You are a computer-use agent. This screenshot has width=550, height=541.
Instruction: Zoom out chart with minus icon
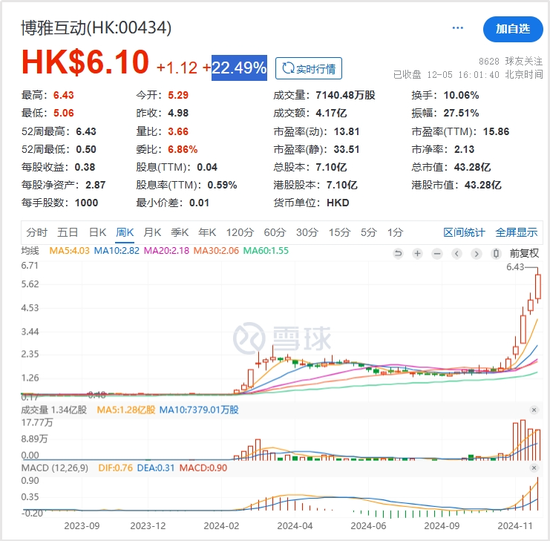pos(437,253)
